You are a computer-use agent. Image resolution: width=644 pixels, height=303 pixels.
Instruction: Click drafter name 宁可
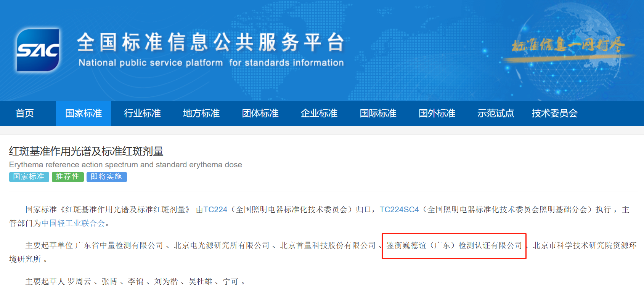[x=231, y=282]
